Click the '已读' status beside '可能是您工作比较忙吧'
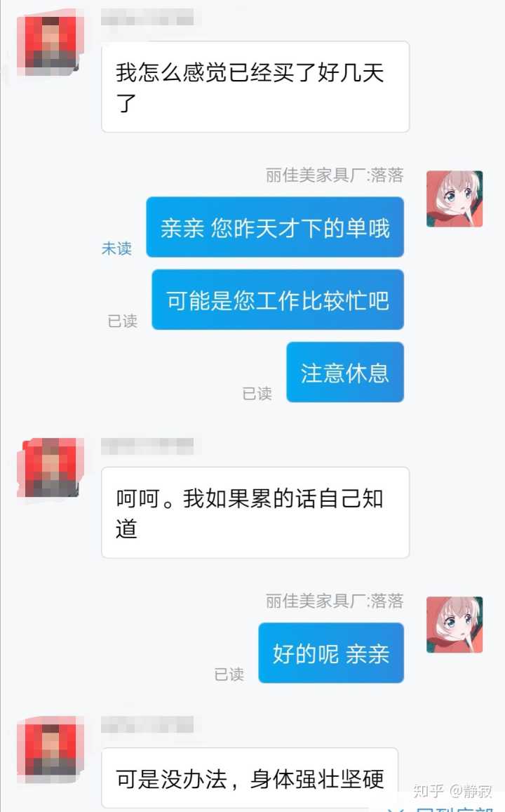This screenshot has height=812, width=505. (x=123, y=321)
